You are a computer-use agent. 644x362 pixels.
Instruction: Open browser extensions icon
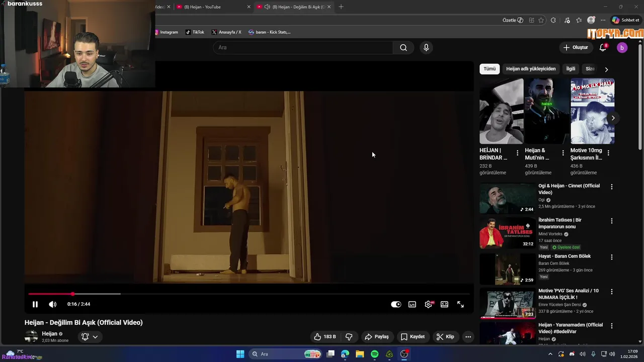pyautogui.click(x=553, y=20)
